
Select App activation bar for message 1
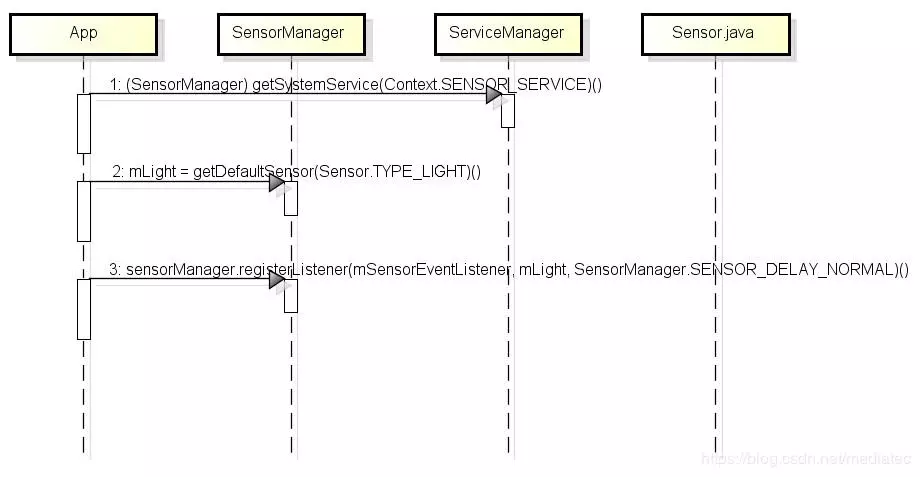click(84, 123)
